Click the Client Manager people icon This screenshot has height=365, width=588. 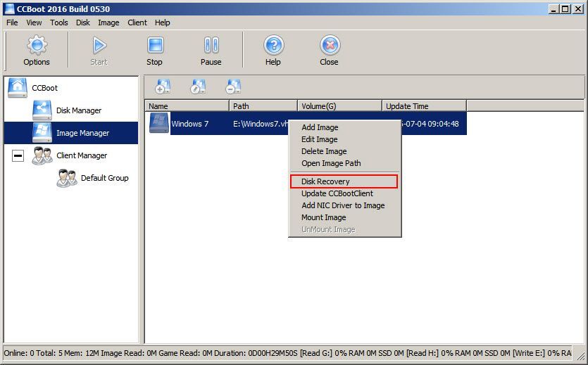point(42,155)
